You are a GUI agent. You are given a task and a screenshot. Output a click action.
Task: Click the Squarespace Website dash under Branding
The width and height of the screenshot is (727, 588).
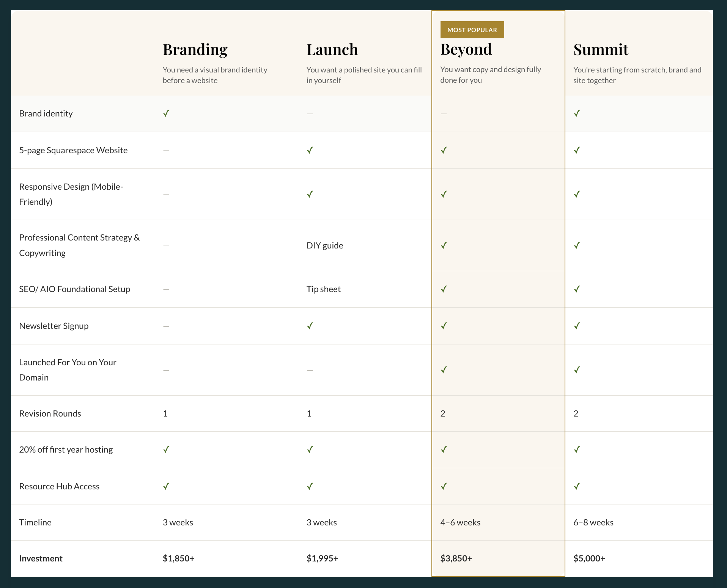(166, 151)
